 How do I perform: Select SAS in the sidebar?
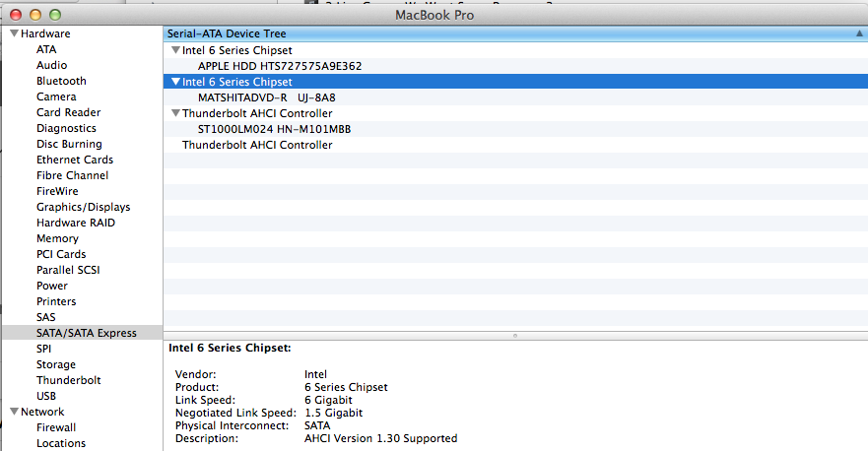[46, 318]
